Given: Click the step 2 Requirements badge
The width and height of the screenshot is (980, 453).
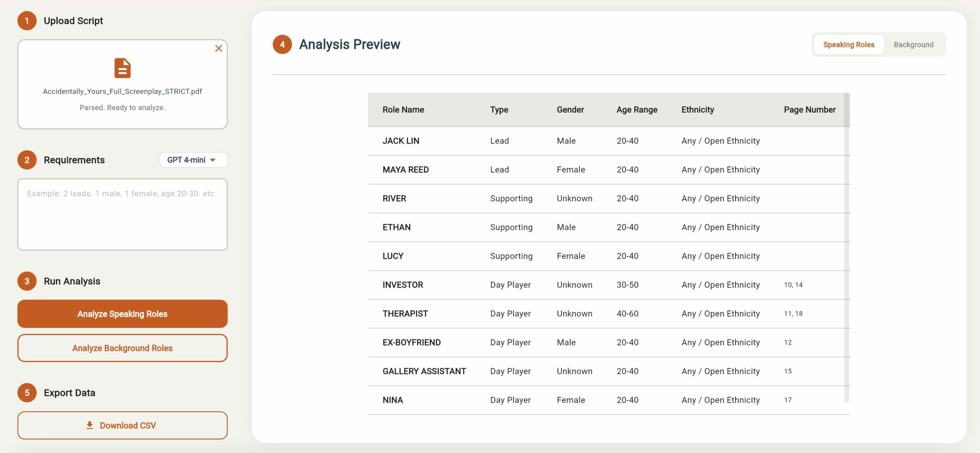Looking at the screenshot, I should (x=27, y=160).
